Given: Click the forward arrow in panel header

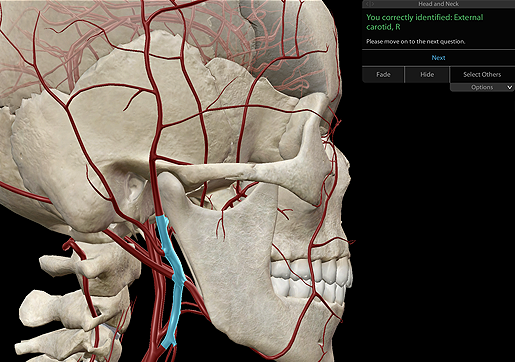Looking at the screenshot, I should 373,4.
